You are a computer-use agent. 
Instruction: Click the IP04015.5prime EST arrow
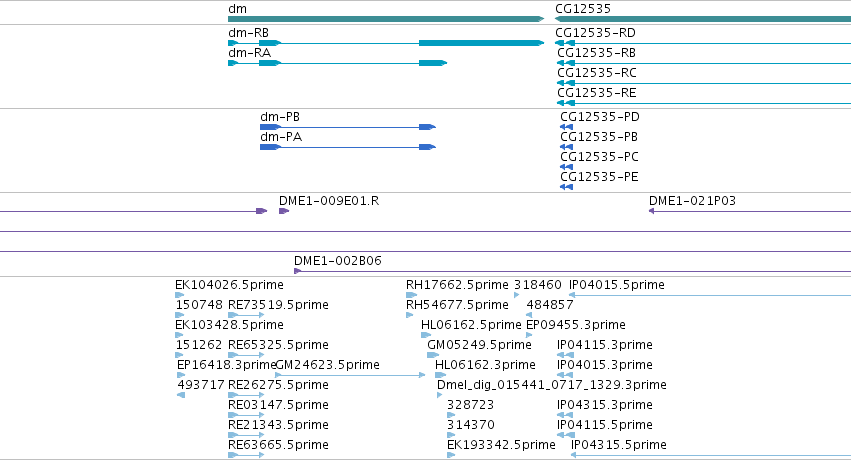pos(709,295)
